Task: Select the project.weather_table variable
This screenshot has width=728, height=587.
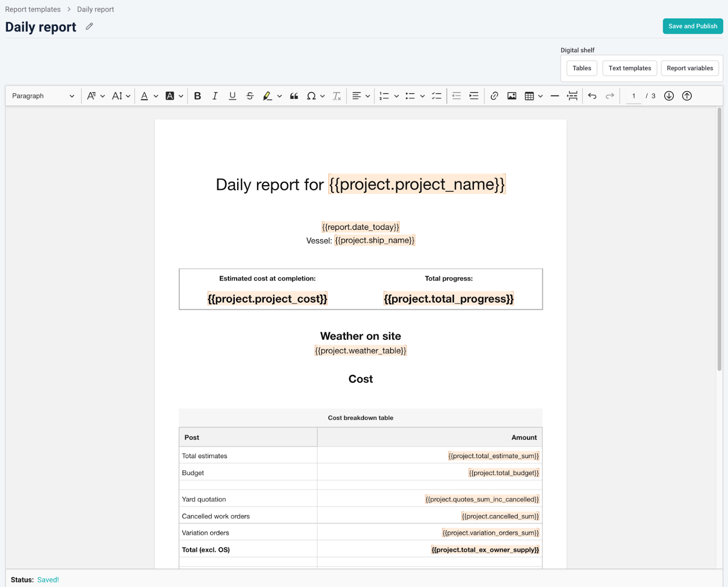Action: pos(360,350)
